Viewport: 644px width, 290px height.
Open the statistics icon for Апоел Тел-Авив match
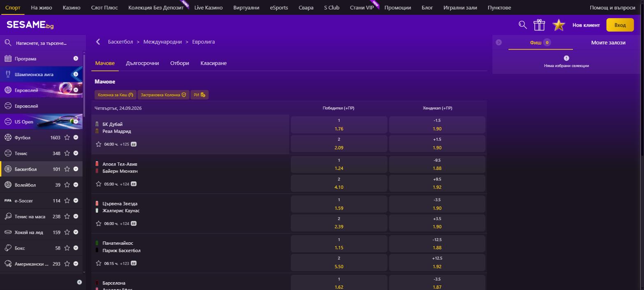click(x=134, y=184)
